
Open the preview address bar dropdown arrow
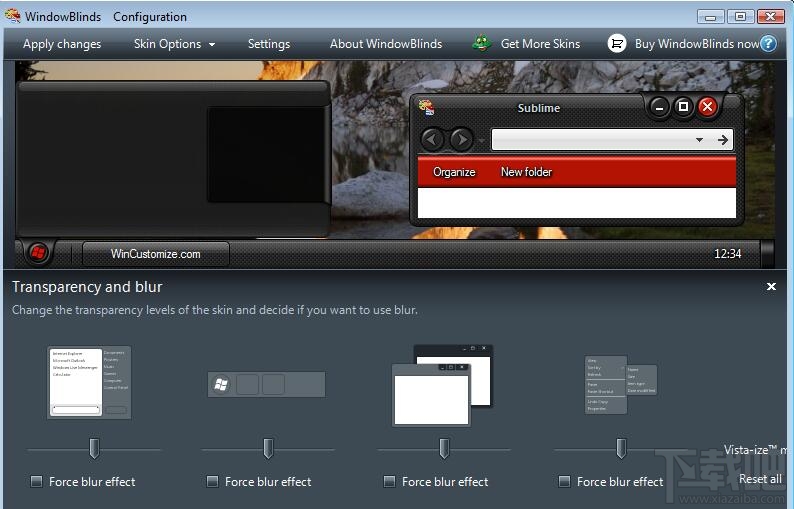click(x=699, y=140)
